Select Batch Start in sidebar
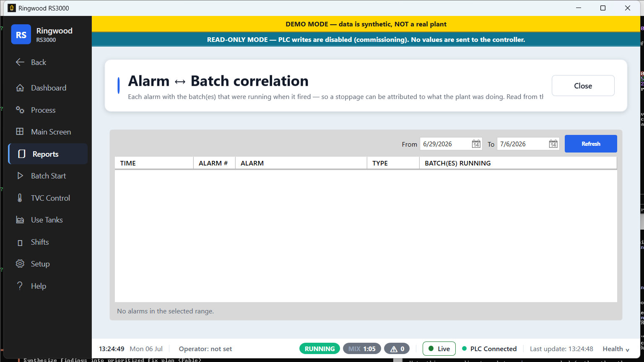 (x=48, y=176)
